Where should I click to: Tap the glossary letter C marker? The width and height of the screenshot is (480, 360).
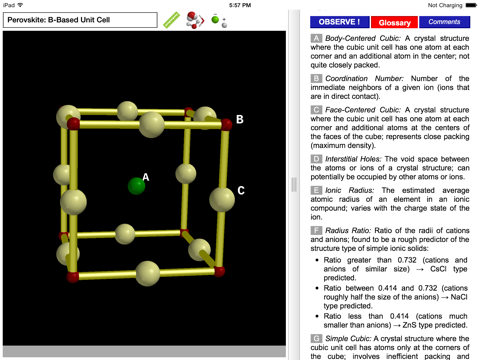(316, 110)
